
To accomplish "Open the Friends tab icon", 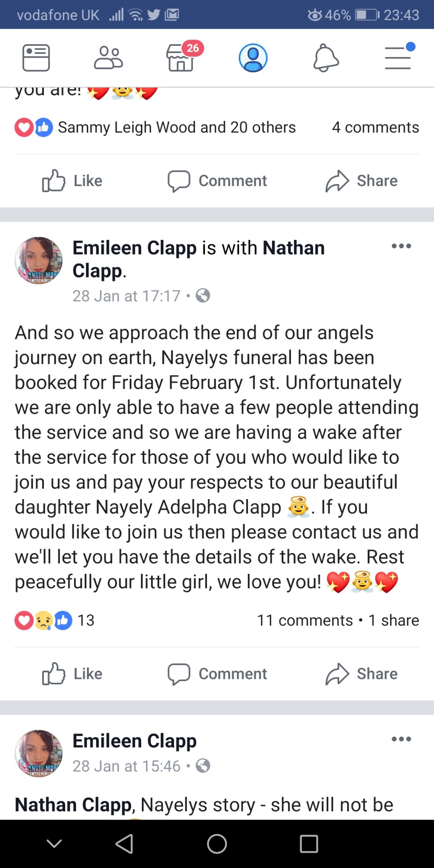I will (108, 58).
